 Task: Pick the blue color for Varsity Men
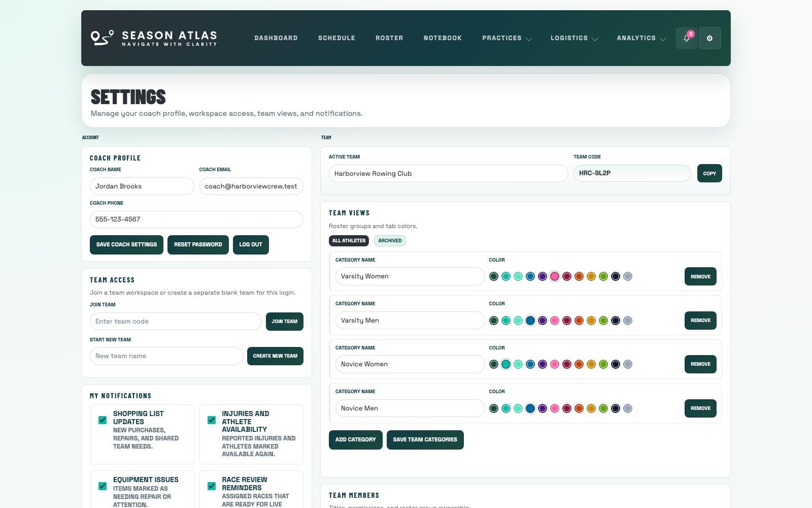[530, 321]
